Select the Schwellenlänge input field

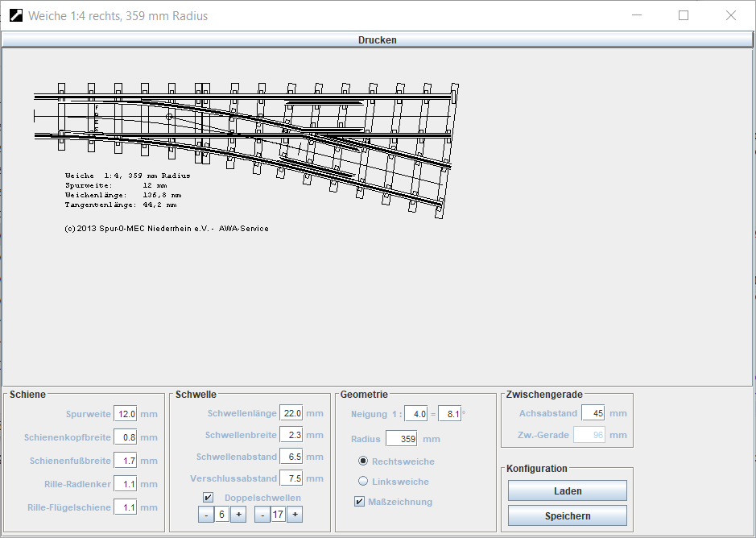coord(291,413)
